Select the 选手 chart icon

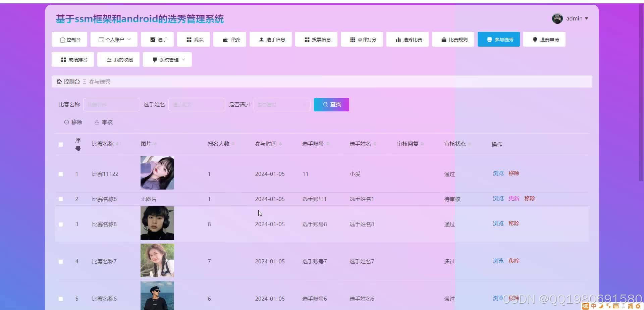(152, 39)
